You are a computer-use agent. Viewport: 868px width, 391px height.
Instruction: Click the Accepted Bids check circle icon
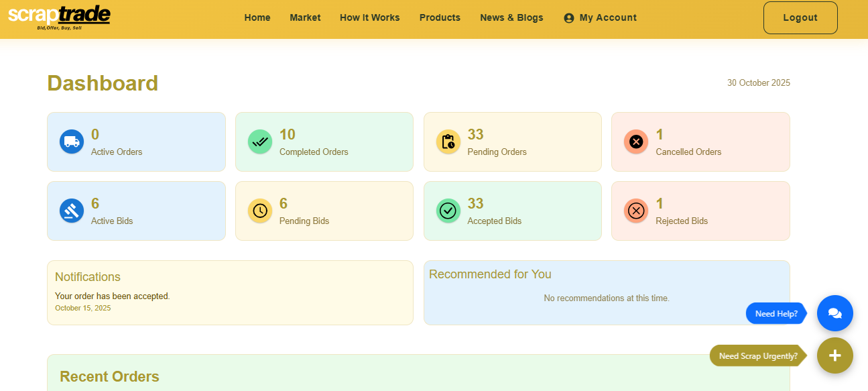point(448,211)
